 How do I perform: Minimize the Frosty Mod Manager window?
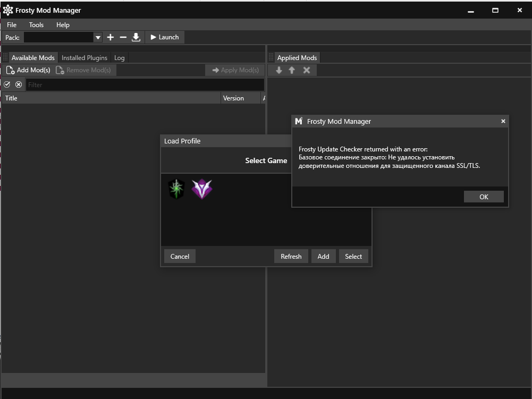tap(470, 11)
